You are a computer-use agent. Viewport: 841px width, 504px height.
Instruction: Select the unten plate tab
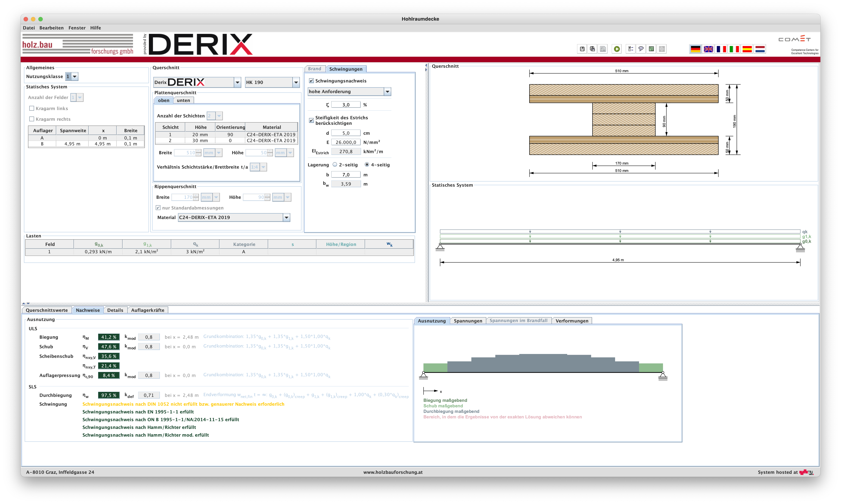(183, 101)
